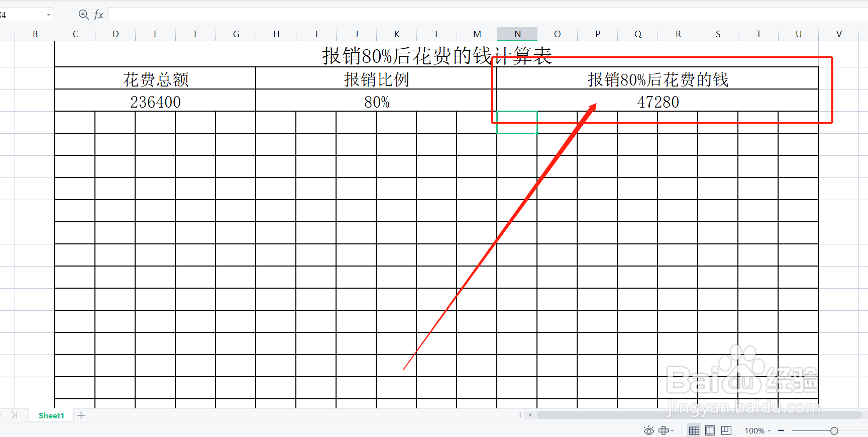The height and width of the screenshot is (437, 868).
Task: Select column N header
Action: (x=517, y=34)
